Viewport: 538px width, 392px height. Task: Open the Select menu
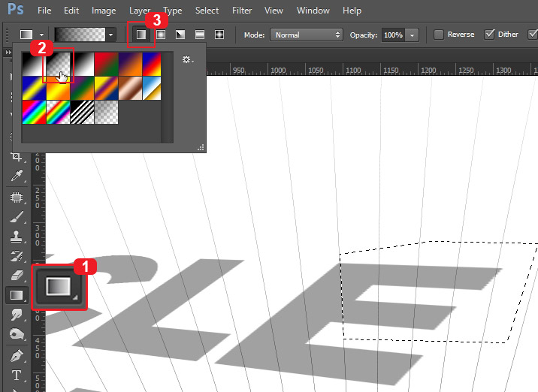(x=207, y=11)
